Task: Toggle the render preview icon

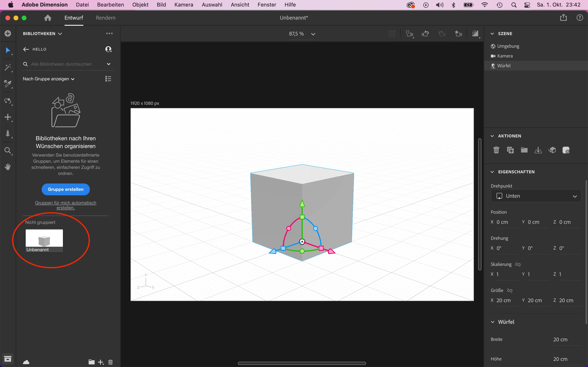Action: [x=475, y=33]
